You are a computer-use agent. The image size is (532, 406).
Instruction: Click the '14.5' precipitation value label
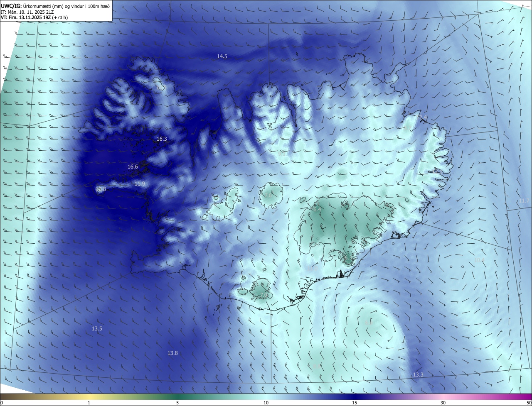point(222,56)
